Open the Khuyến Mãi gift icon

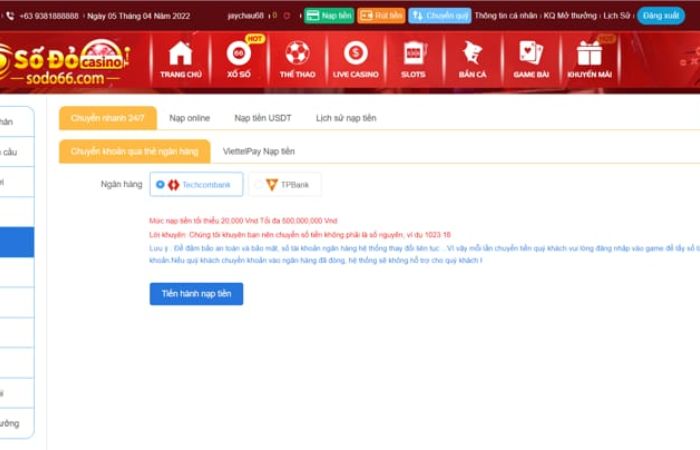point(589,56)
